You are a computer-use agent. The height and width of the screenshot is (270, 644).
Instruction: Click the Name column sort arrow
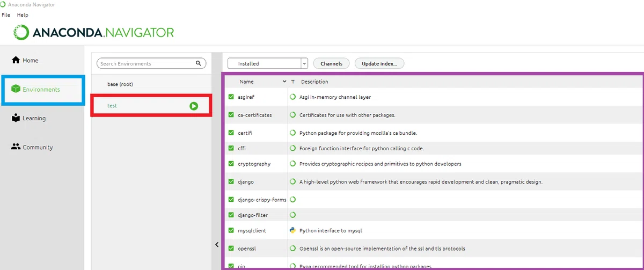[284, 82]
